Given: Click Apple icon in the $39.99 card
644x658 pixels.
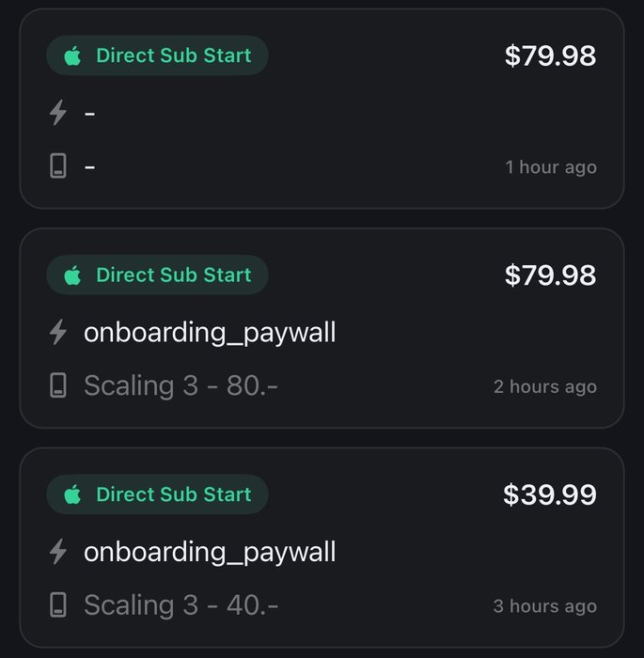Looking at the screenshot, I should (x=72, y=494).
